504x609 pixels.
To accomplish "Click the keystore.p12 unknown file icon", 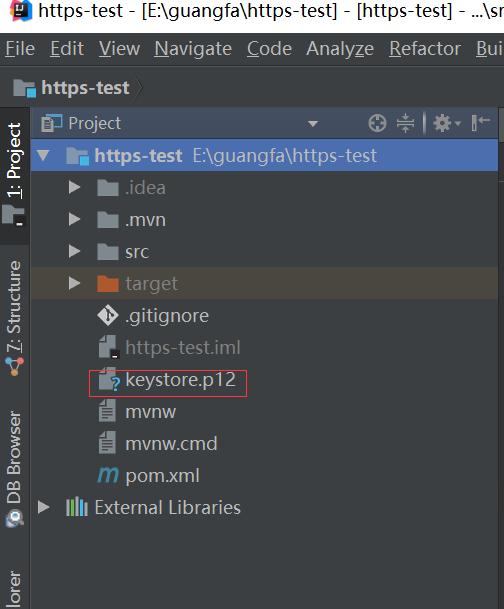I will click(109, 379).
